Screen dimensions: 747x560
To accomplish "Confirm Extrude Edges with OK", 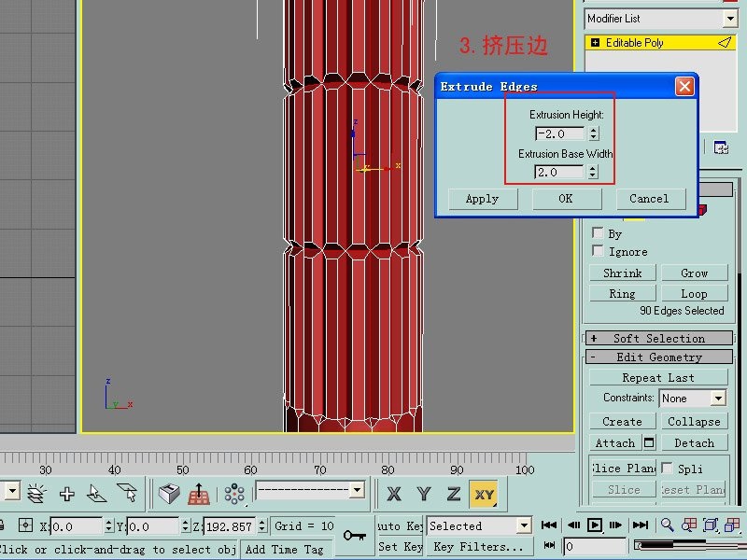I will click(x=567, y=199).
